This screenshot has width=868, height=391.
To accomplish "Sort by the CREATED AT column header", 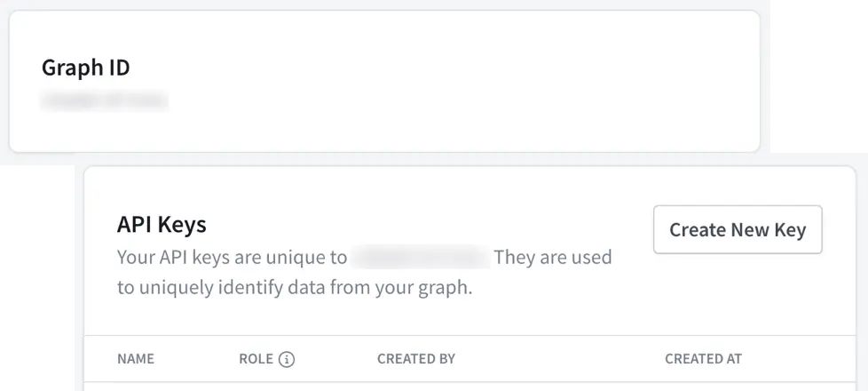I will click(703, 359).
